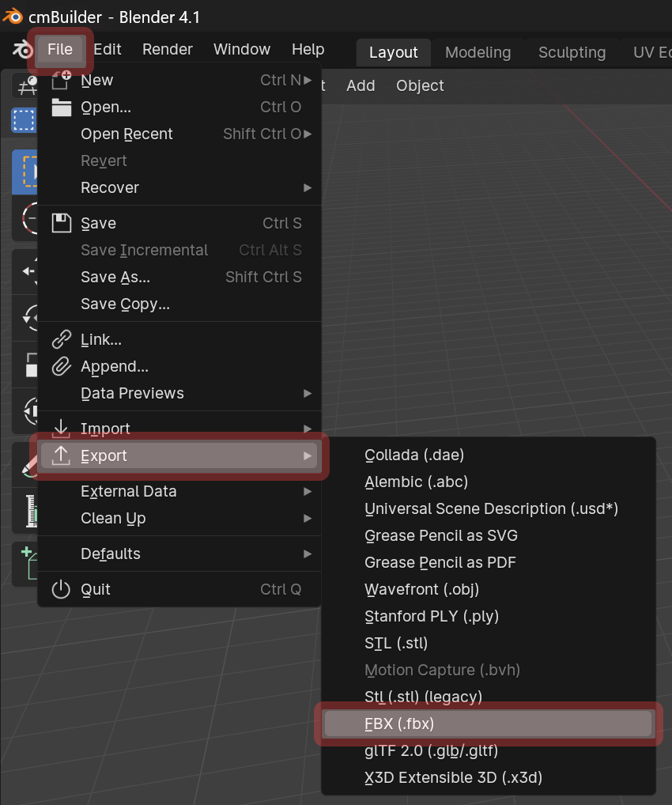This screenshot has width=672, height=805.
Task: Click the New file icon
Action: (62, 80)
